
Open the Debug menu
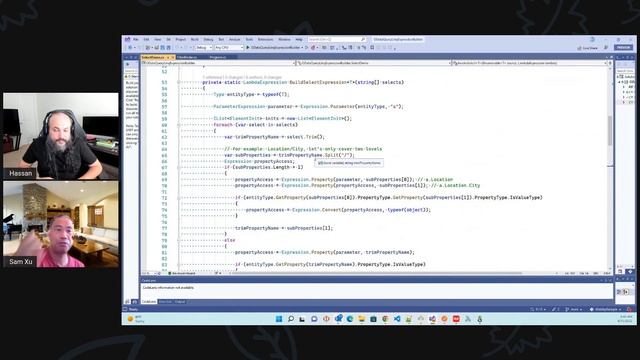coord(208,40)
